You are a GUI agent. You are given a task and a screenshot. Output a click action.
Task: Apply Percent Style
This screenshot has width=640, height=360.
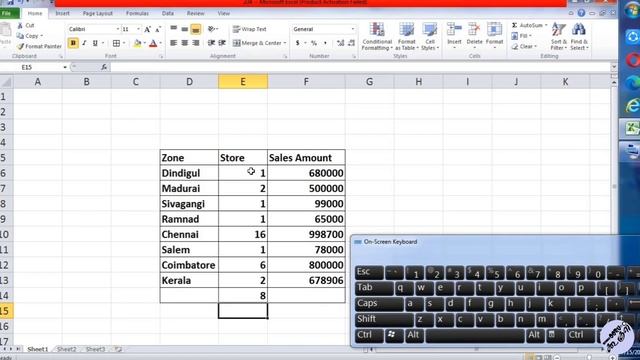[x=314, y=43]
